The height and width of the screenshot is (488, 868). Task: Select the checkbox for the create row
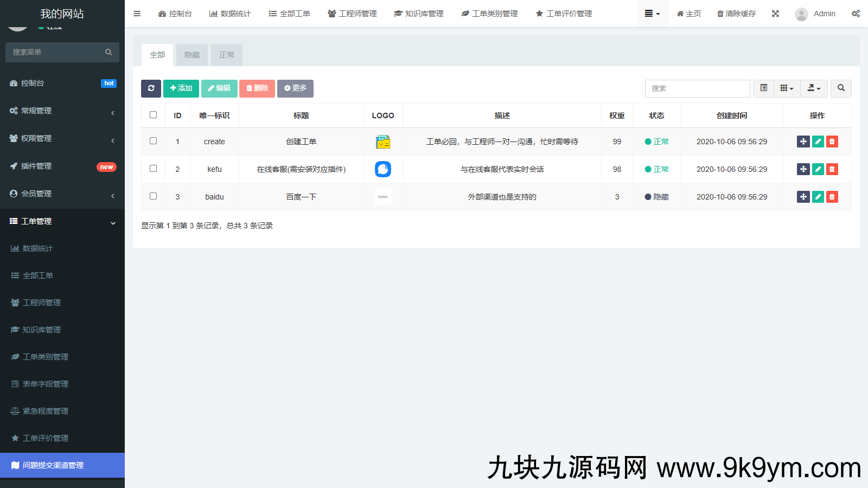click(x=153, y=141)
